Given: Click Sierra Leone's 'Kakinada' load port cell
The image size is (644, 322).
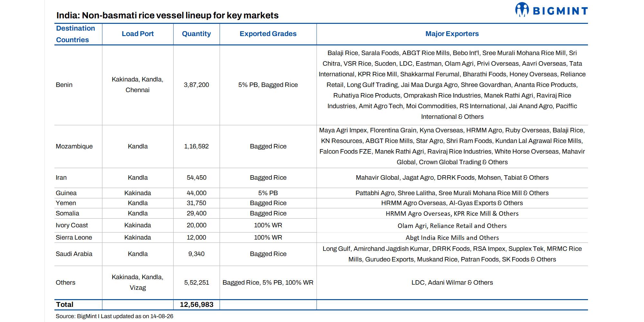Looking at the screenshot, I should [x=137, y=237].
